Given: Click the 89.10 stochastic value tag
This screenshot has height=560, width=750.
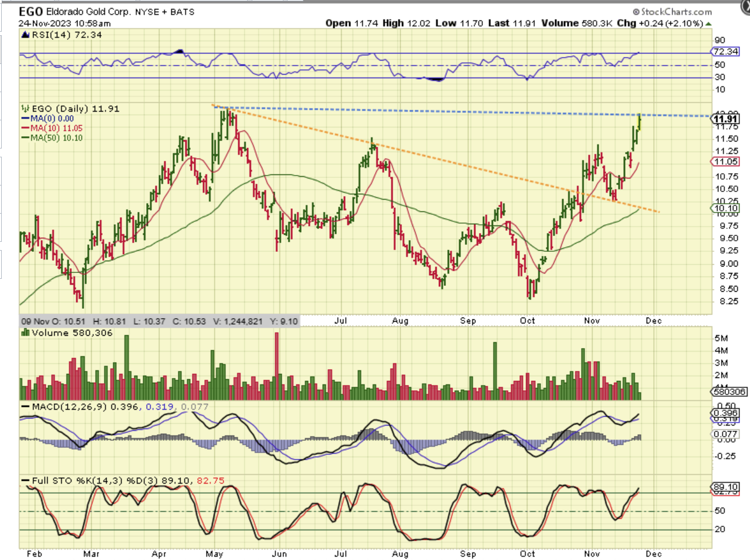Looking at the screenshot, I should (725, 487).
